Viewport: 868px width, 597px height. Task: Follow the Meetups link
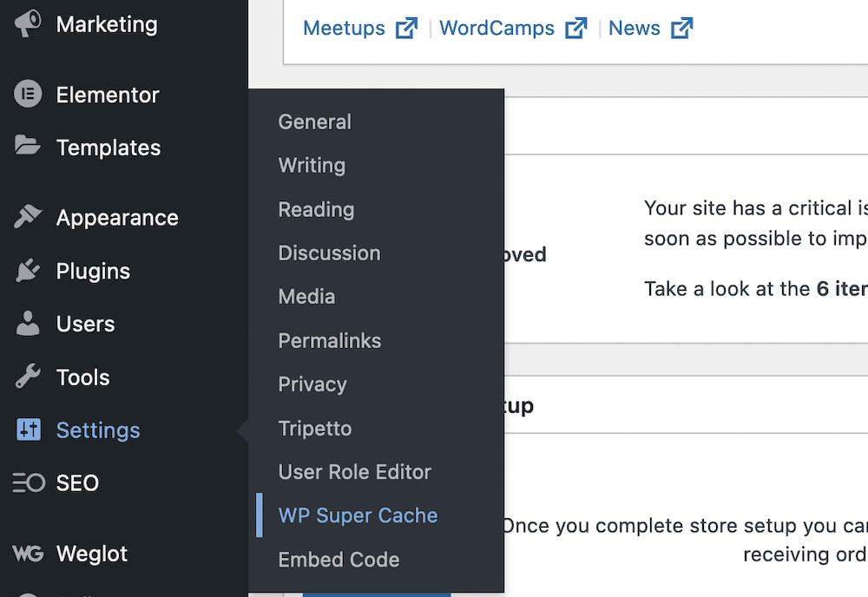click(x=344, y=29)
